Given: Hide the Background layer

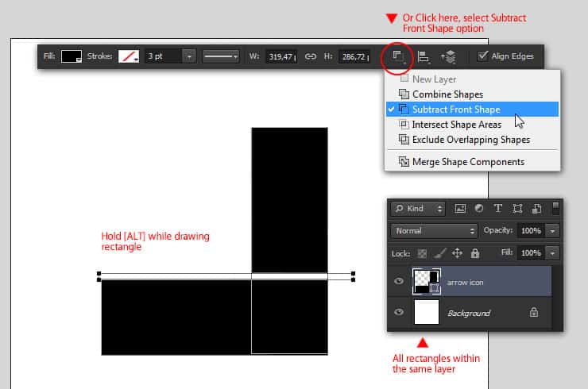Looking at the screenshot, I should [x=399, y=313].
